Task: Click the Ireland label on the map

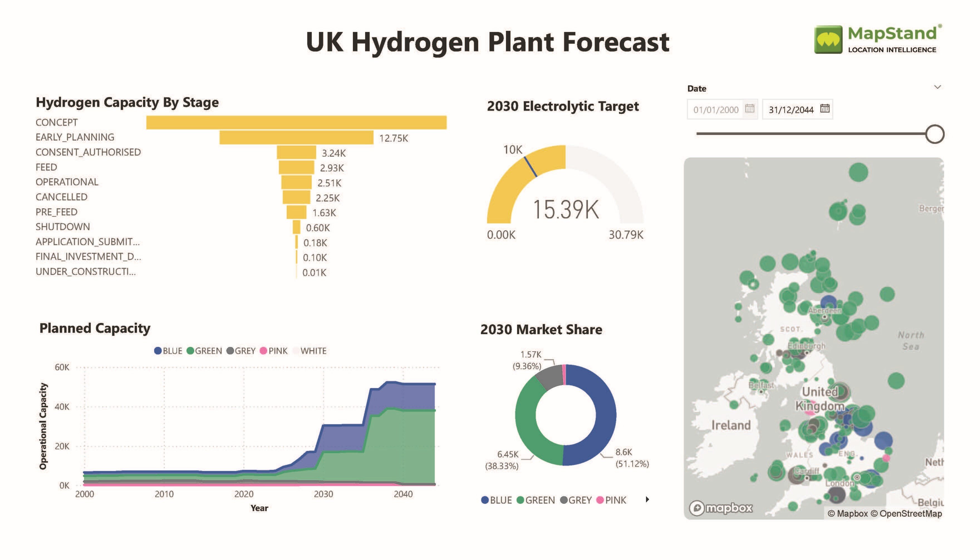Action: [731, 425]
